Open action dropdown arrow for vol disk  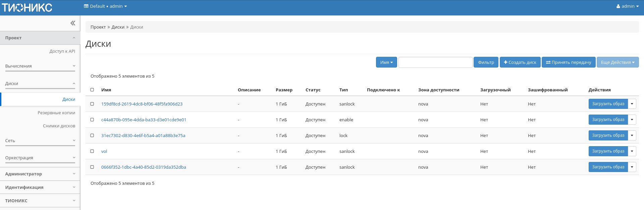632,151
